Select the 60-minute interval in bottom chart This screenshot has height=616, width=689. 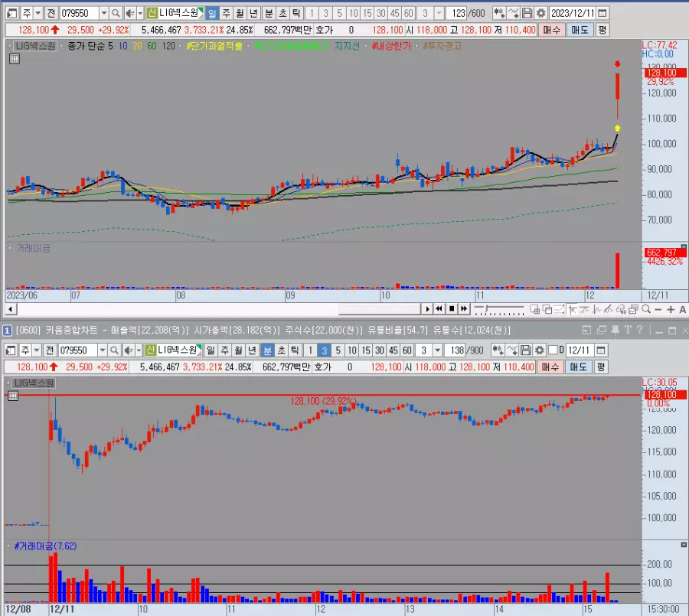tap(407, 350)
